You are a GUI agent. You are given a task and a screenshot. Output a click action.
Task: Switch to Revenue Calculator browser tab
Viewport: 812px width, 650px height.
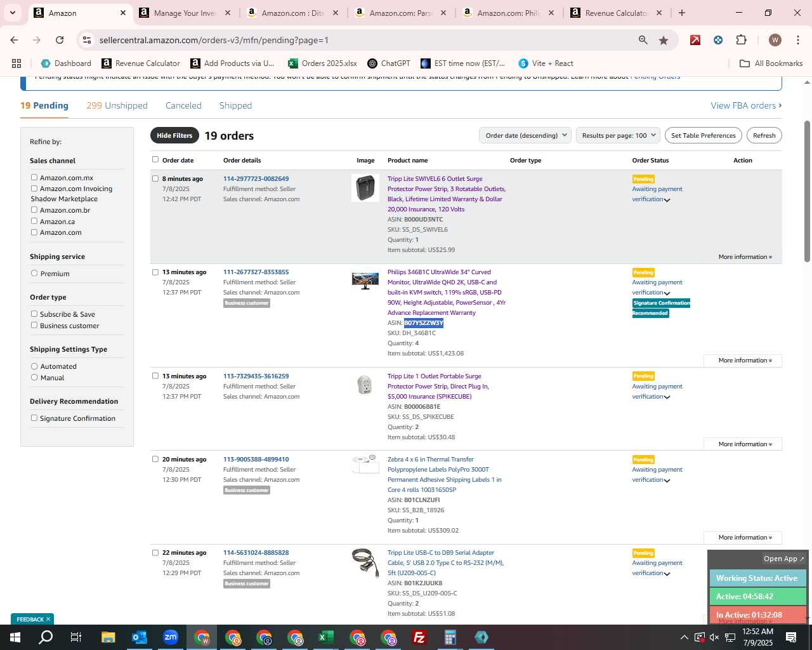615,13
